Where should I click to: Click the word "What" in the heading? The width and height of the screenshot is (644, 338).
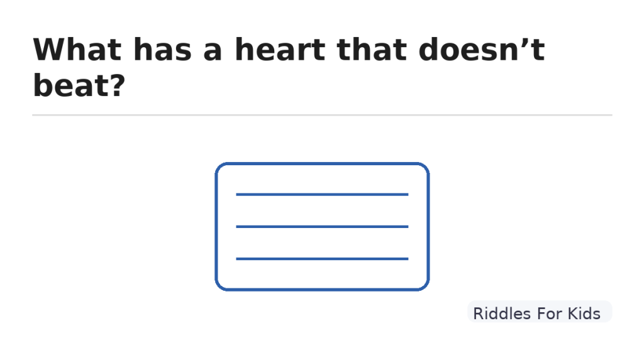(77, 50)
